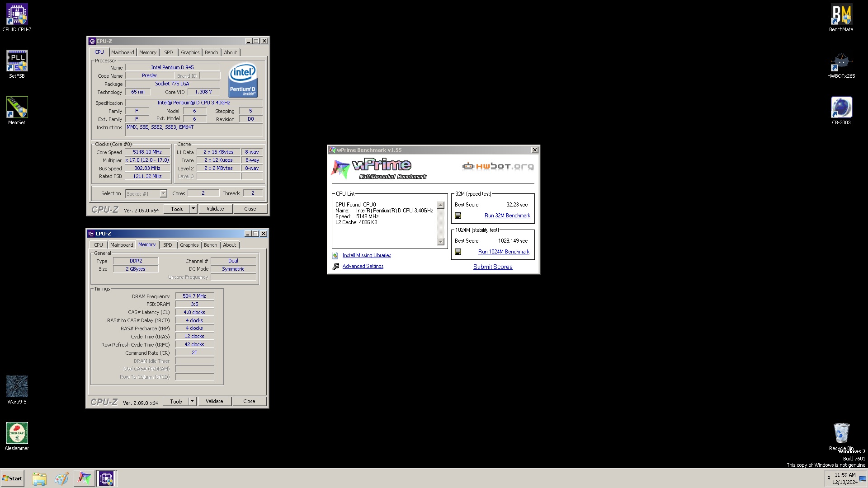Launch the SetFSB desktop icon
Viewport: 868px width, 488px height.
tap(17, 65)
